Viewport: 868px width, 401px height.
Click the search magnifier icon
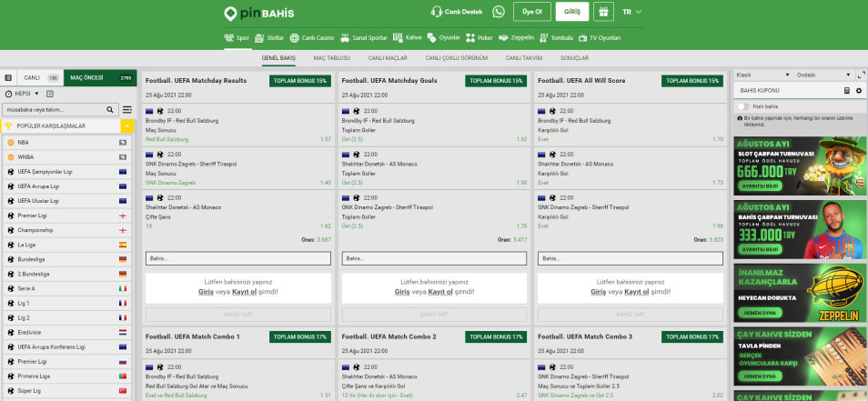click(109, 109)
